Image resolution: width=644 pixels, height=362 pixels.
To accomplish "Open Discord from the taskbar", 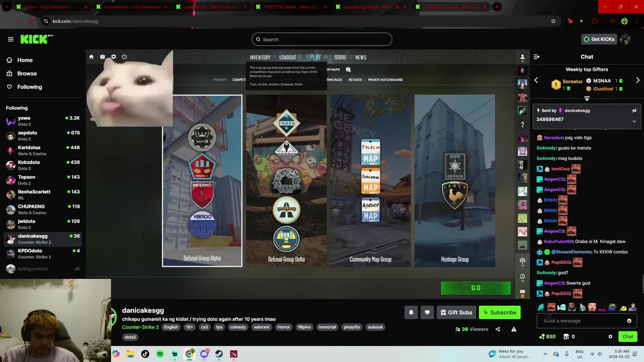I will click(x=204, y=354).
